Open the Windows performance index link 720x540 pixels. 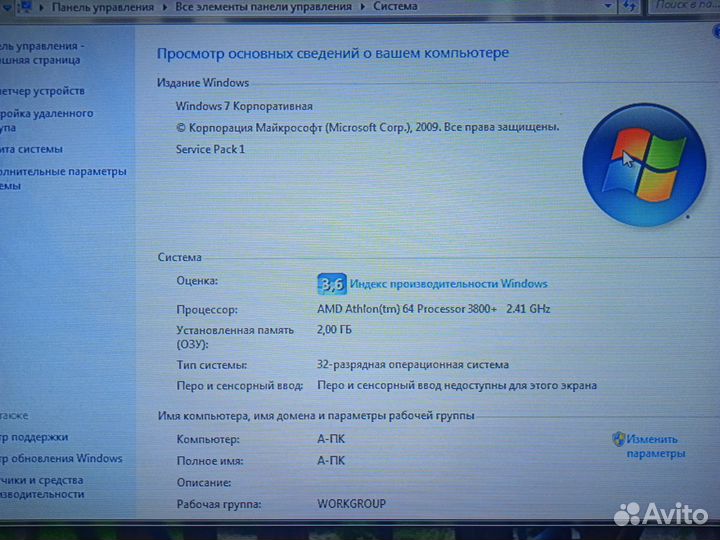pyautogui.click(x=449, y=283)
